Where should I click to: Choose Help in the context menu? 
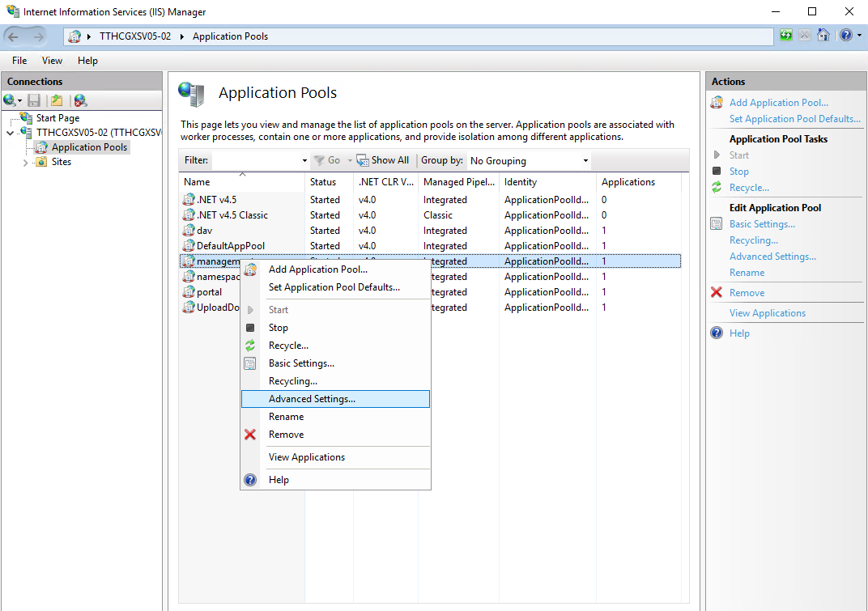[x=335, y=480]
